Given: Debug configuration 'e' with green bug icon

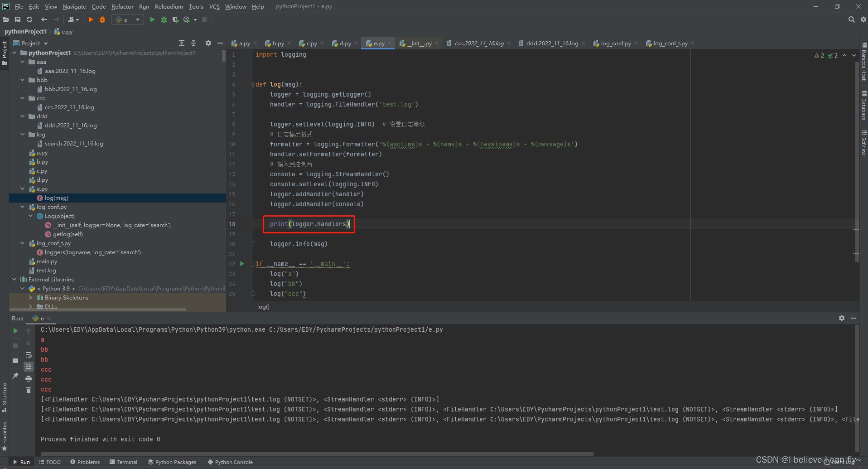Looking at the screenshot, I should click(x=164, y=19).
